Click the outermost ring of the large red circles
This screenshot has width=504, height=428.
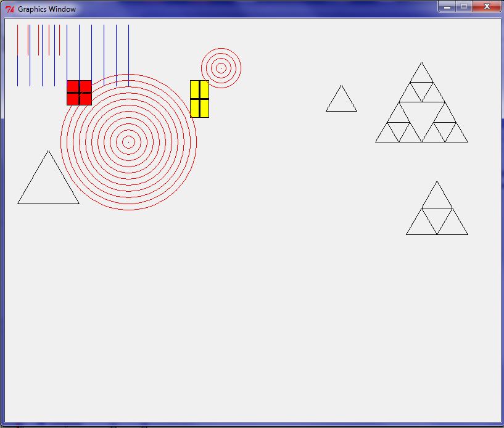pos(196,142)
